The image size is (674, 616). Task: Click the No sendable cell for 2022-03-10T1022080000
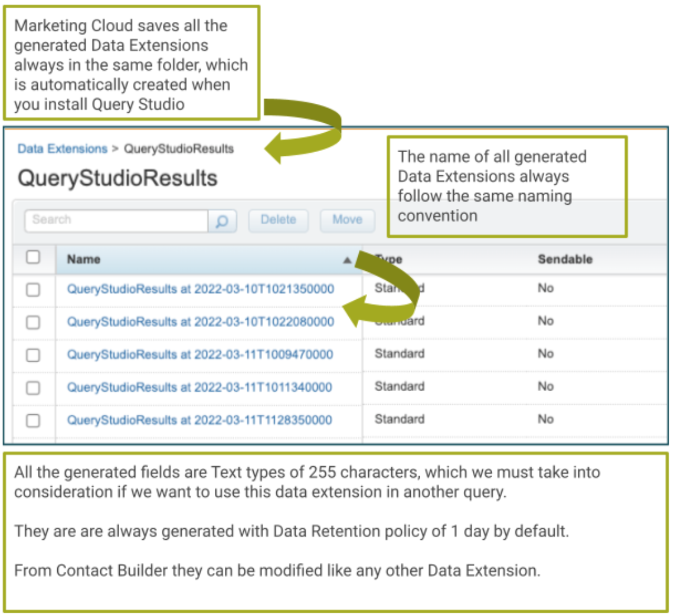click(x=545, y=320)
